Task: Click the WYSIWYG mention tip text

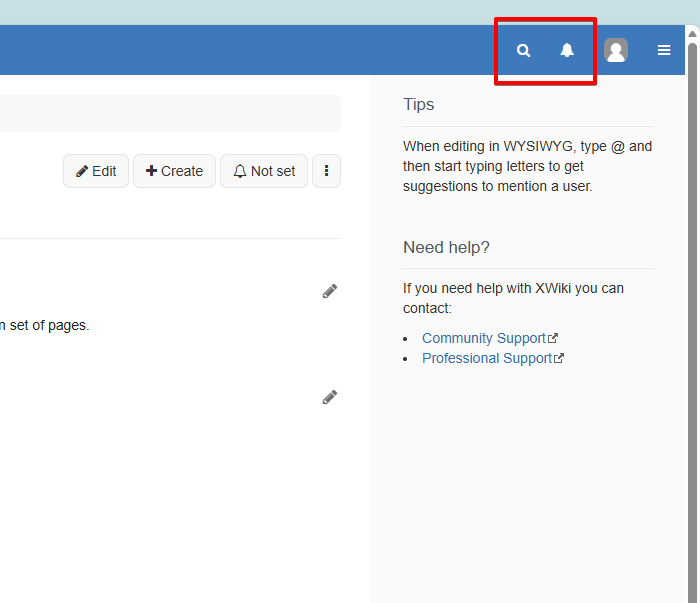Action: 527,166
